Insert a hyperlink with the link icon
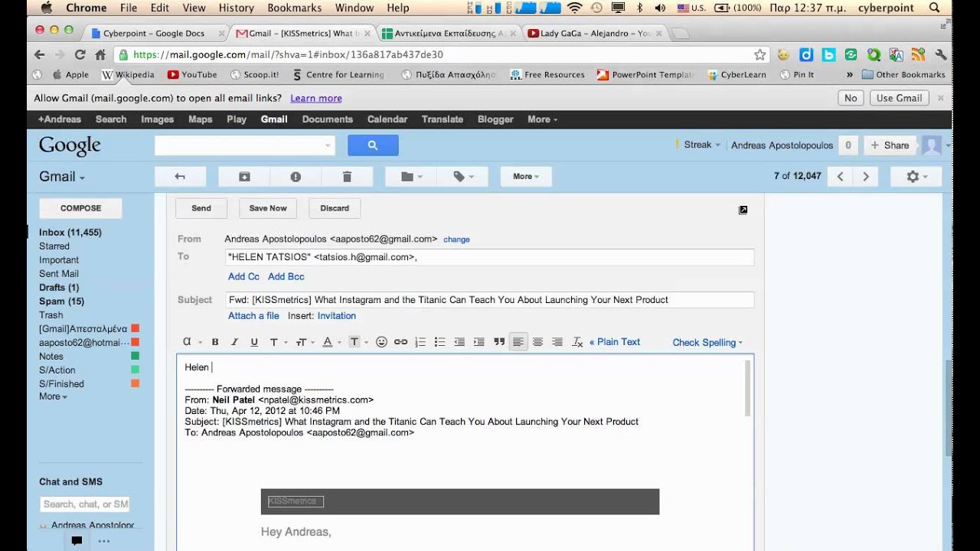 coord(400,342)
